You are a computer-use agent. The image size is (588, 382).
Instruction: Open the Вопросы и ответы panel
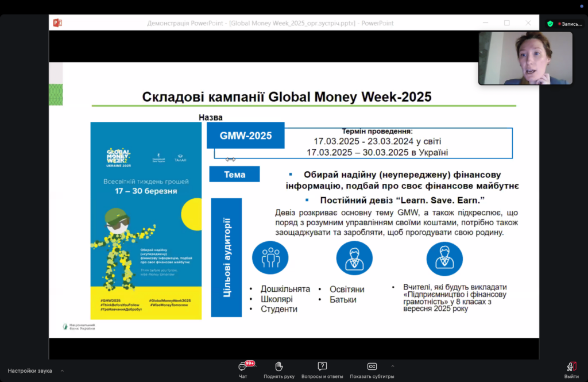[x=322, y=370]
